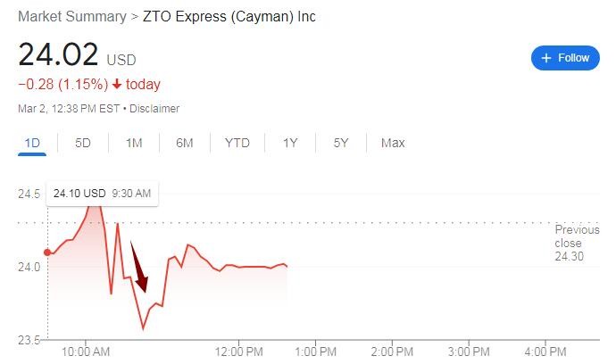Click the red down arrow beside today
The width and height of the screenshot is (616, 364).
[117, 85]
